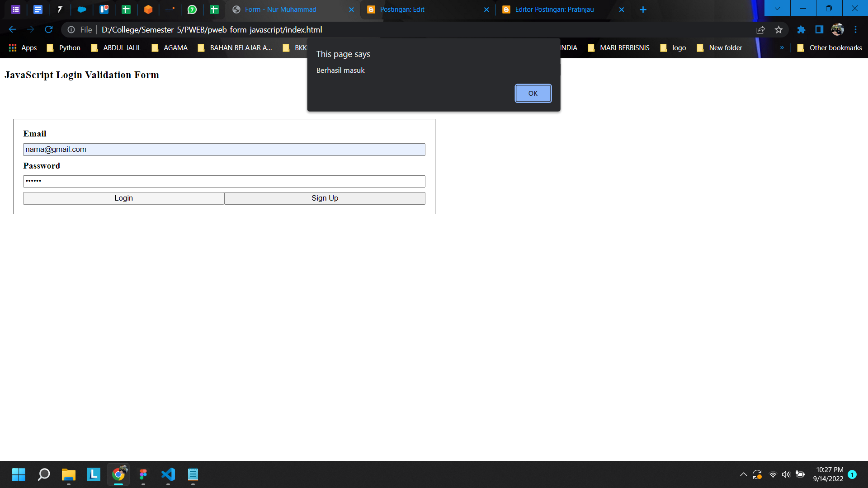Click the back navigation arrow
The height and width of the screenshot is (488, 868).
tap(12, 30)
